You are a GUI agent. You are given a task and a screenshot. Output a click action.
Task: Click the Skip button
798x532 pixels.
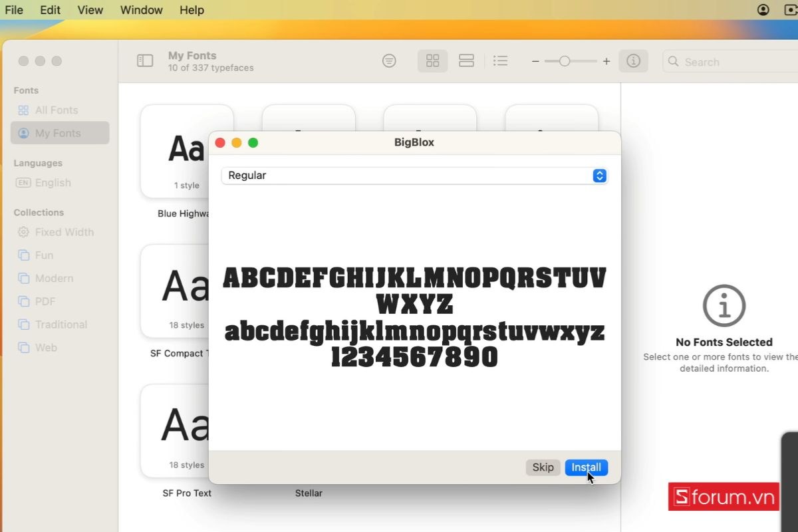pyautogui.click(x=543, y=467)
